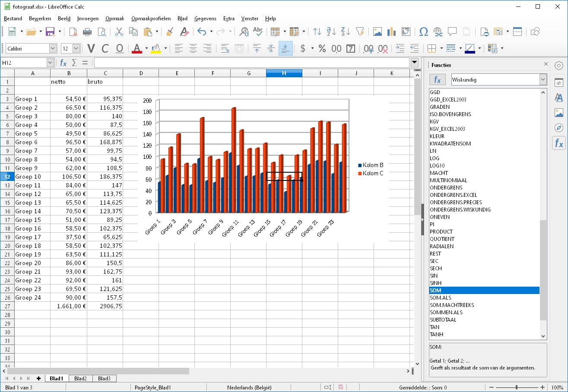Click the Save document icon
The image size is (568, 392).
pyautogui.click(x=50, y=32)
